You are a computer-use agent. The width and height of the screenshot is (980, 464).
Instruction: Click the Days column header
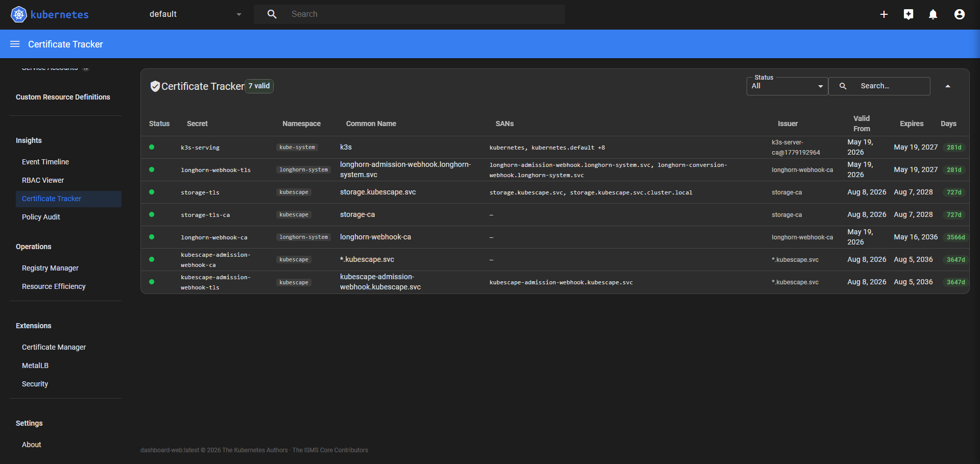click(x=948, y=124)
